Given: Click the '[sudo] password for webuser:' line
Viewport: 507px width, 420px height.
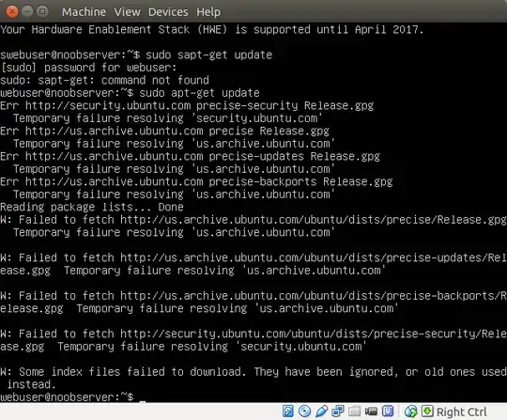Looking at the screenshot, I should (88, 68).
